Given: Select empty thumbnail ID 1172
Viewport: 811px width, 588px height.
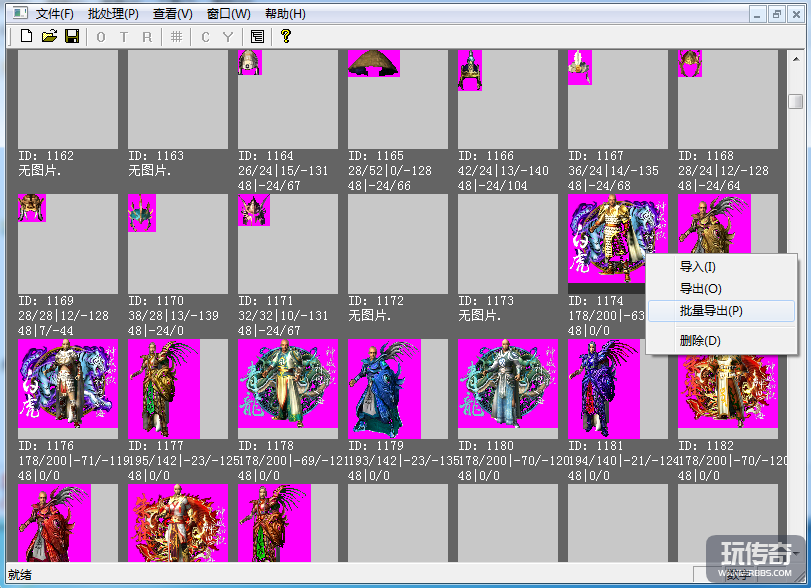Looking at the screenshot, I should (x=398, y=244).
